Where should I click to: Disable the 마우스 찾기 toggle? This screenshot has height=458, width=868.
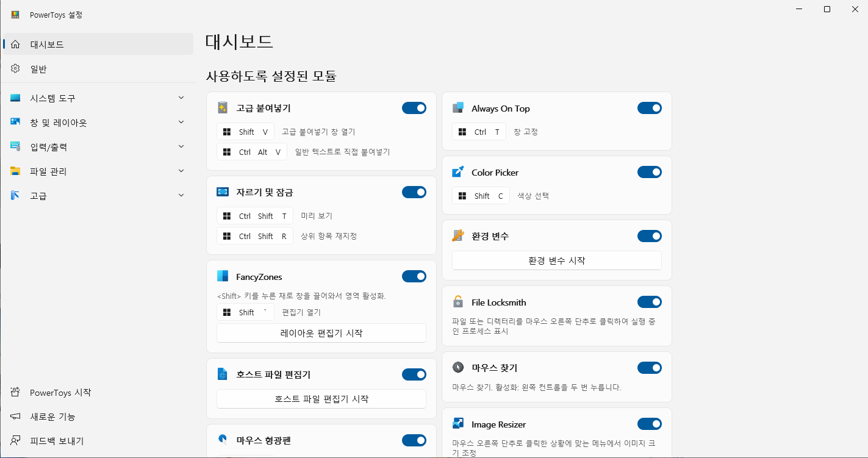pos(650,368)
